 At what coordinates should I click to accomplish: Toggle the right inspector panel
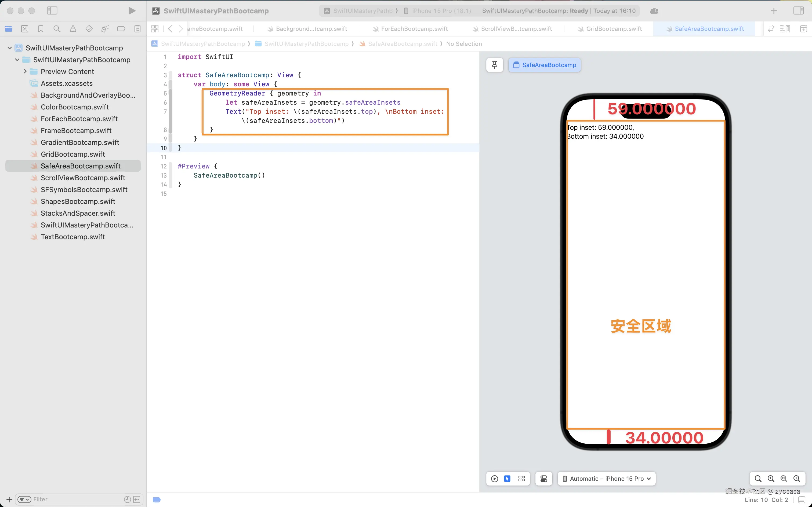point(798,11)
